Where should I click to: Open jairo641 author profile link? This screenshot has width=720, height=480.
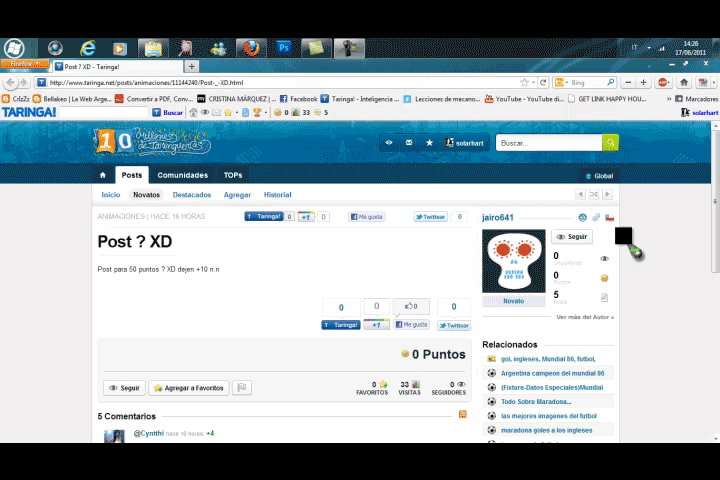[x=498, y=218]
